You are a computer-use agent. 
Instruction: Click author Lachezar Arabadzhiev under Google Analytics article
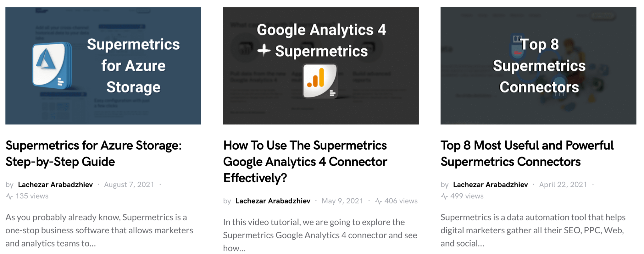point(273,201)
